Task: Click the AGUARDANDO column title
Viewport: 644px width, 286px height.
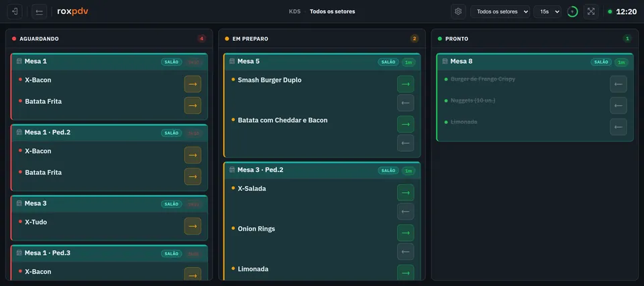Action: pos(39,39)
